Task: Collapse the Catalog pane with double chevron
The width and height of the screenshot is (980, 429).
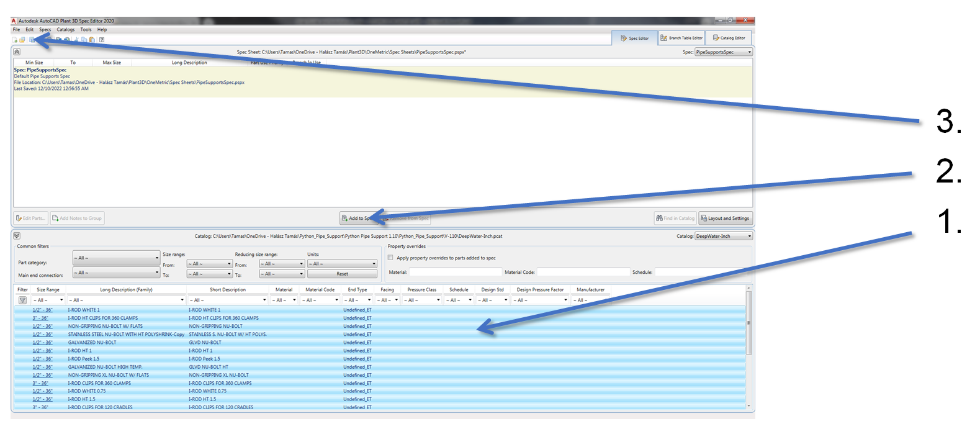Action: [x=17, y=236]
